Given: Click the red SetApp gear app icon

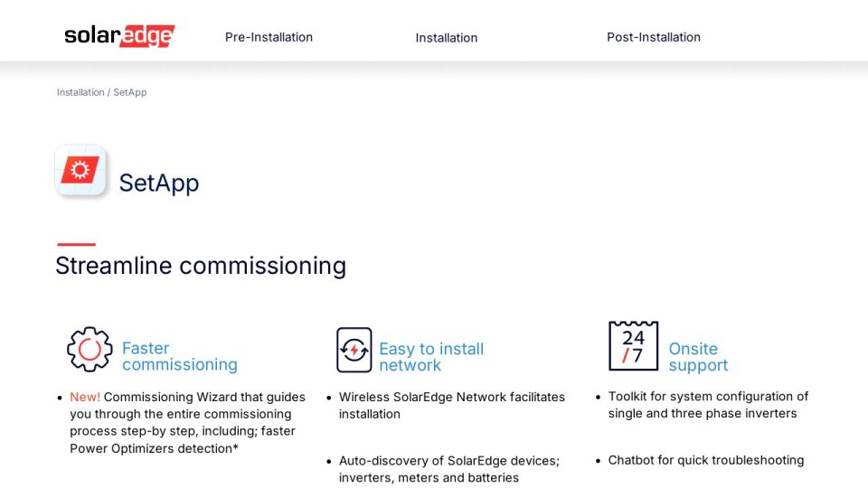Looking at the screenshot, I should (80, 171).
